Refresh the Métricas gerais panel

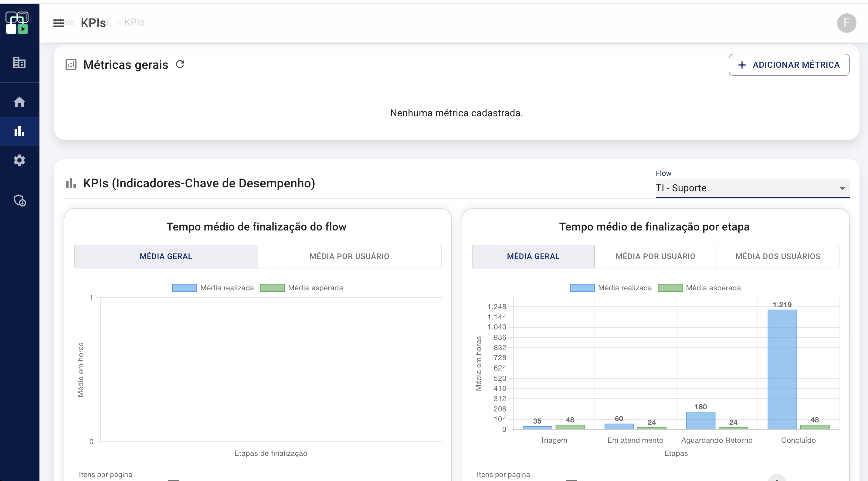[180, 64]
